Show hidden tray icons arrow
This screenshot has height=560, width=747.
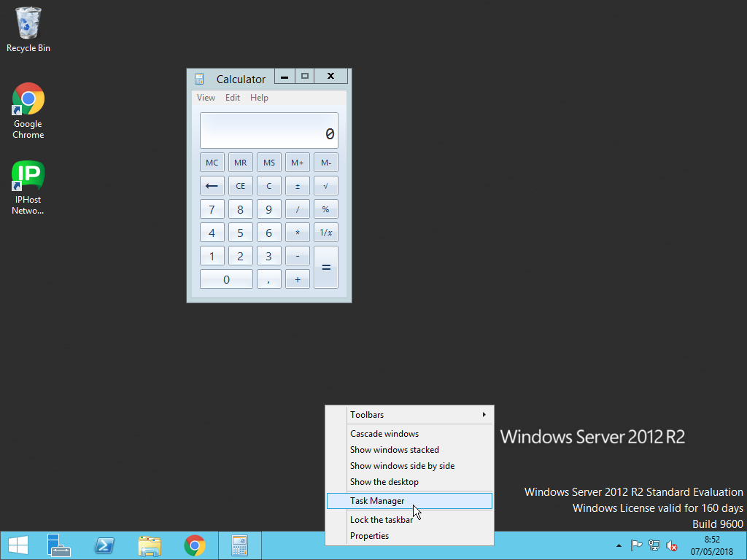pyautogui.click(x=619, y=545)
